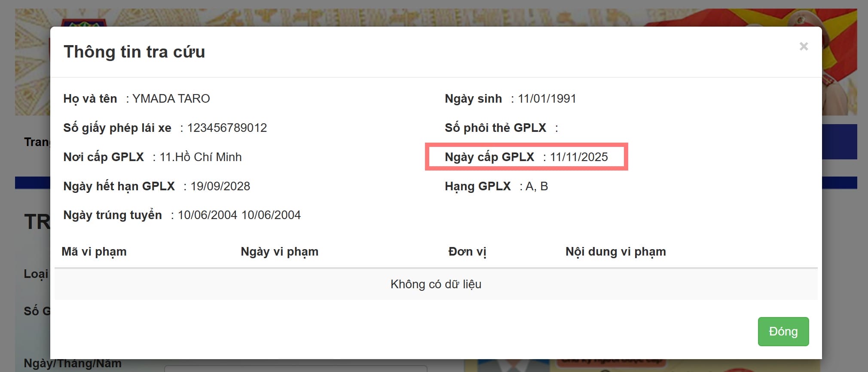
Task: Select the name YMADA TARO
Action: pyautogui.click(x=171, y=99)
